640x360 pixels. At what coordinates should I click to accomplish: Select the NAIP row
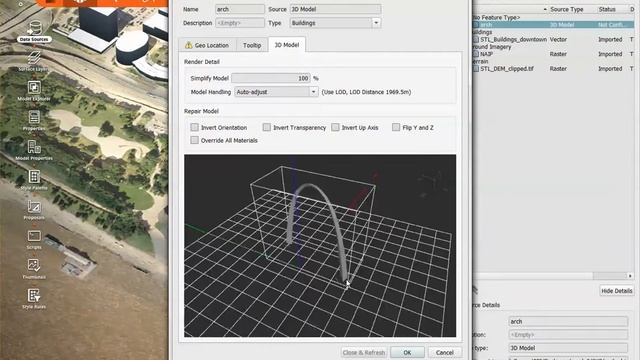(554, 54)
